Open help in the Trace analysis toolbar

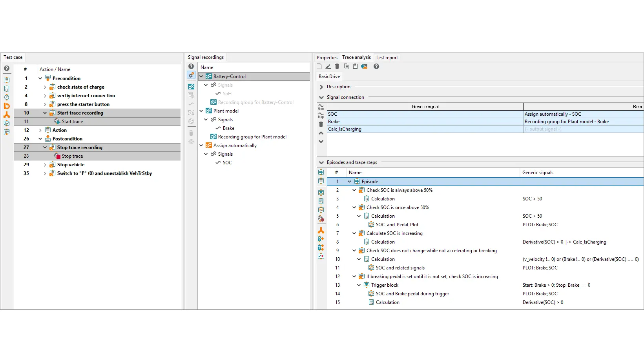(x=376, y=67)
